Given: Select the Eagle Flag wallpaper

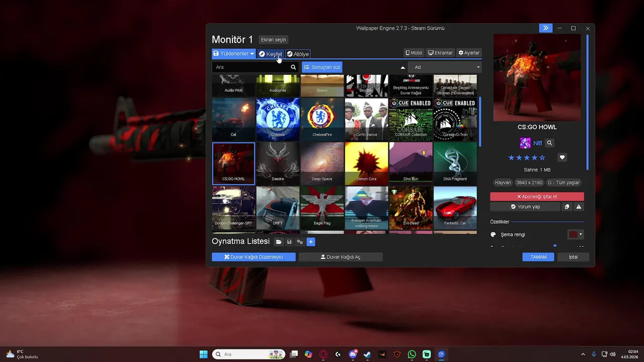Looking at the screenshot, I should click(322, 208).
